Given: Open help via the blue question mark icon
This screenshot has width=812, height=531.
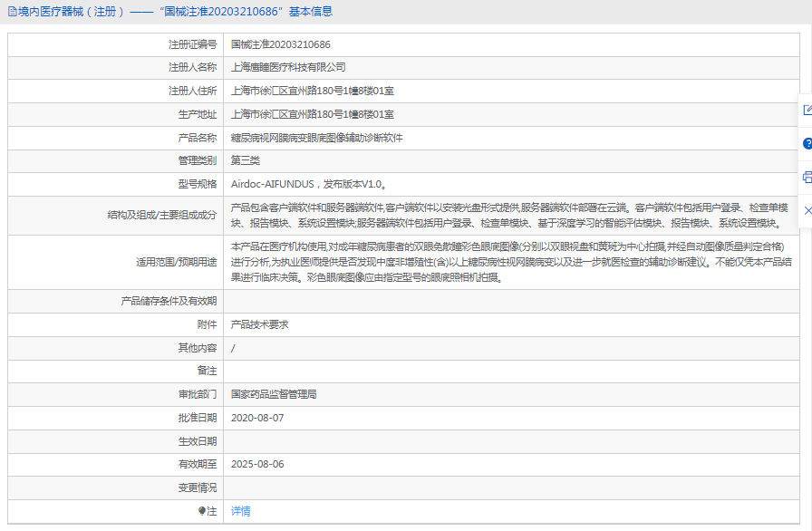Looking at the screenshot, I should pos(807,143).
